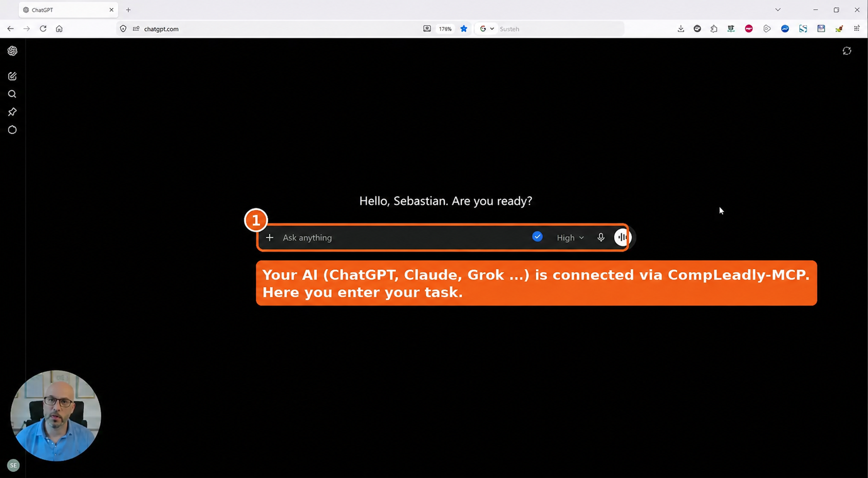This screenshot has height=478, width=868.
Task: Go back with browser back arrow
Action: click(x=10, y=29)
